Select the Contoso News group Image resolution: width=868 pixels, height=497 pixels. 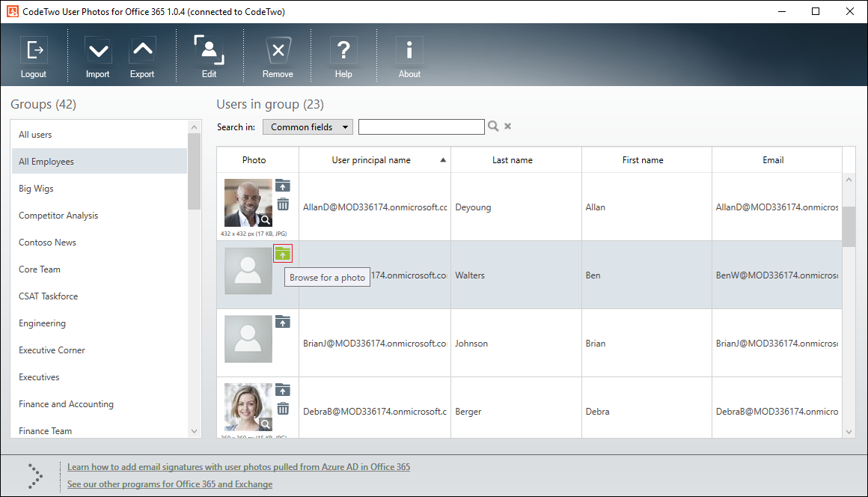point(100,243)
